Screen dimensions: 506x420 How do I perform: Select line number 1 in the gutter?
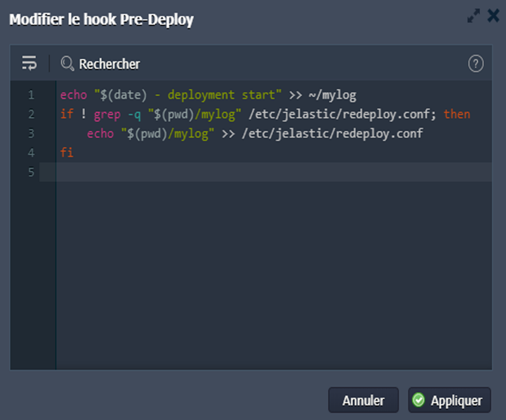(31, 95)
